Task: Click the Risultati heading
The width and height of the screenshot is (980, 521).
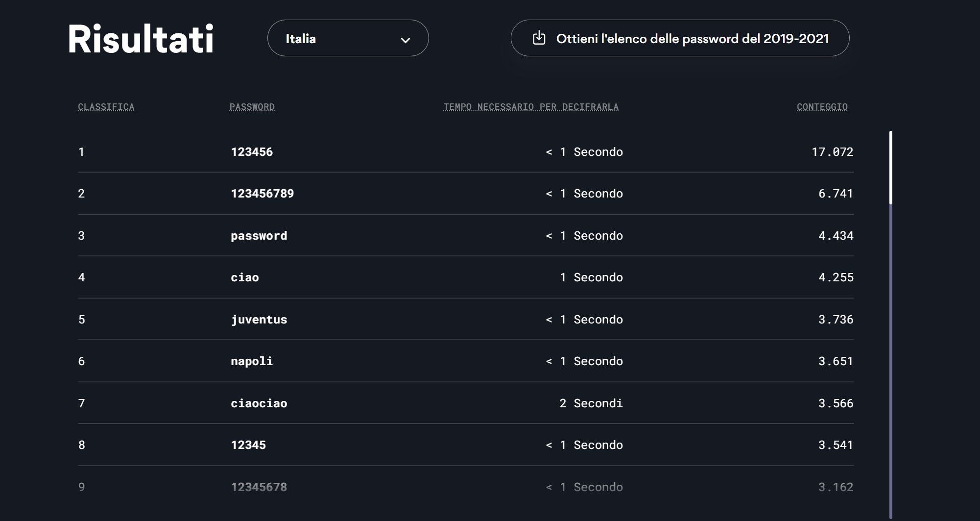Action: [141, 39]
